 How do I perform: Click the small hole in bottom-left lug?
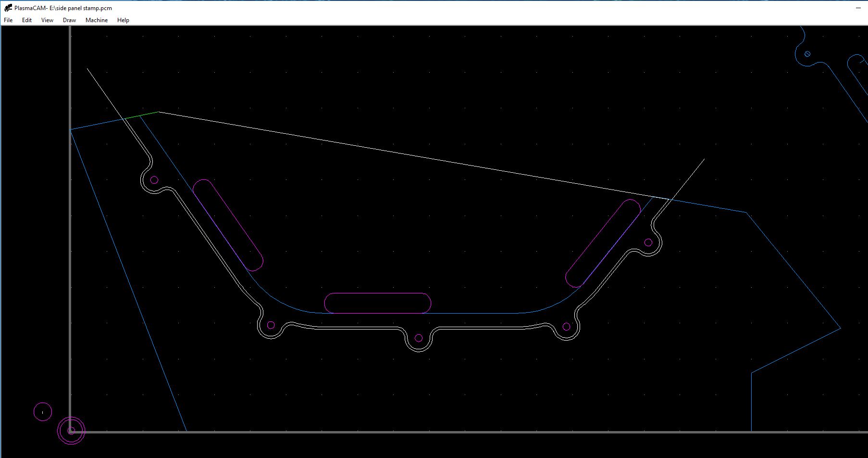pyautogui.click(x=271, y=325)
